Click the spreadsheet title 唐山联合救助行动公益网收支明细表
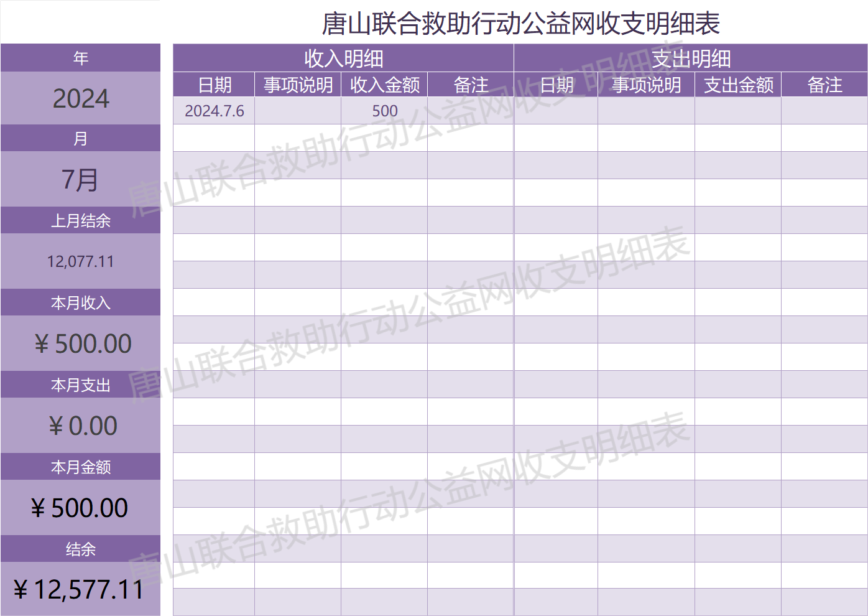 coord(520,24)
